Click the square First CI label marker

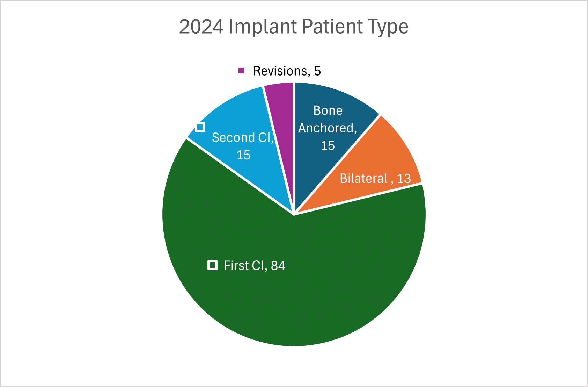tap(212, 265)
